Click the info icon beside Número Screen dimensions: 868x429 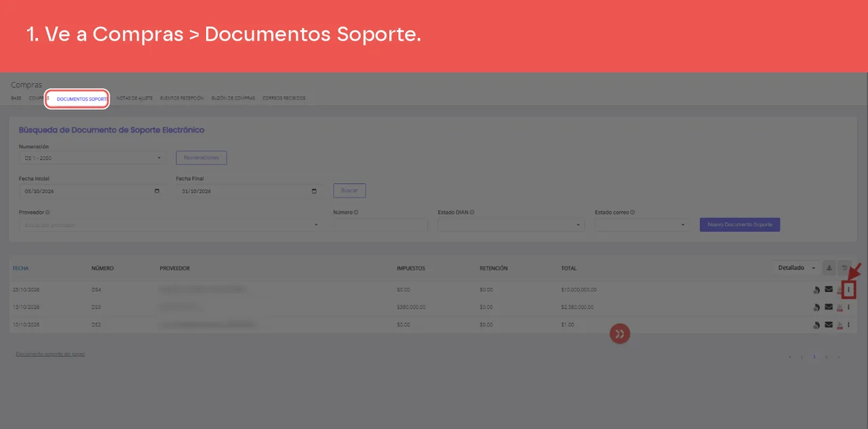tap(356, 212)
